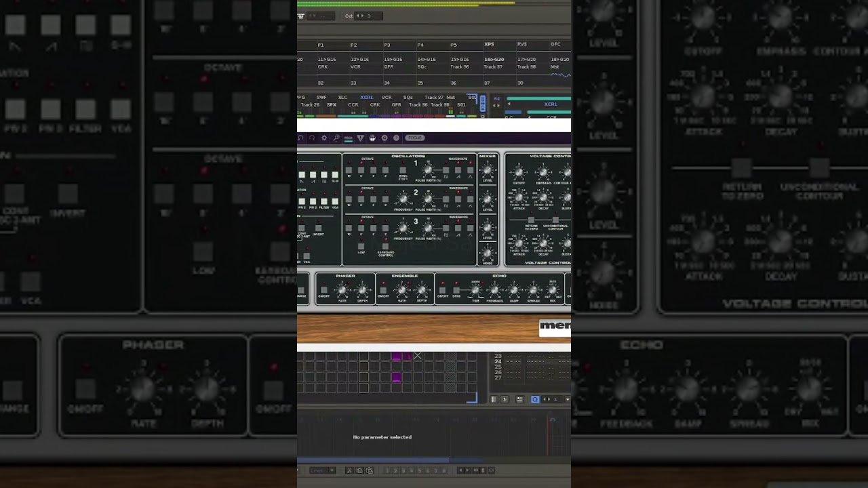
Task: Open the Lines dropdown in automation toolbar
Action: pyautogui.click(x=323, y=470)
